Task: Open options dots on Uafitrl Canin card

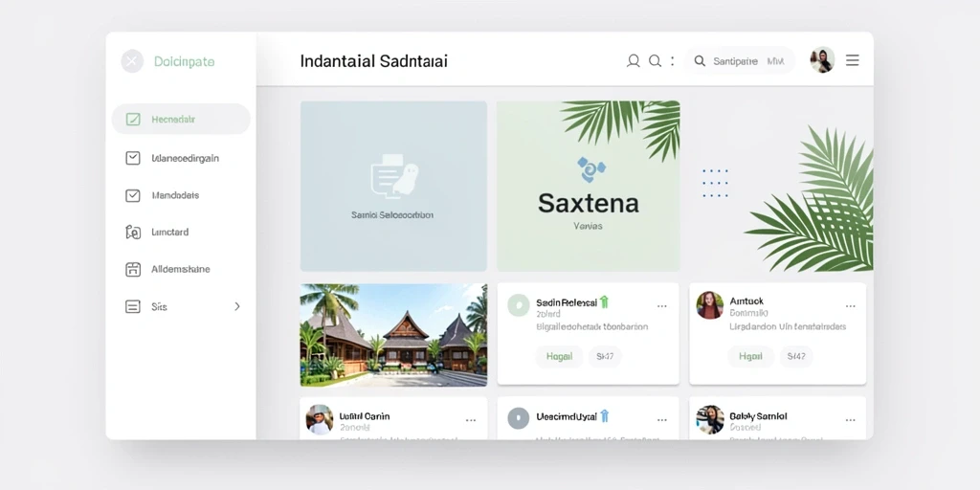Action: coord(471,420)
